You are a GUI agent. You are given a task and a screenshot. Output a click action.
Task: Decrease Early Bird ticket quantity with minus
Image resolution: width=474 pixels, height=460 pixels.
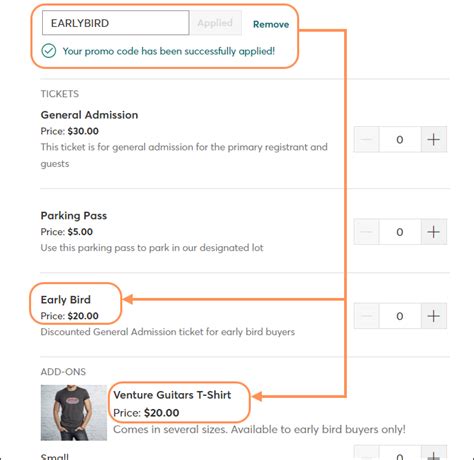[x=367, y=316]
